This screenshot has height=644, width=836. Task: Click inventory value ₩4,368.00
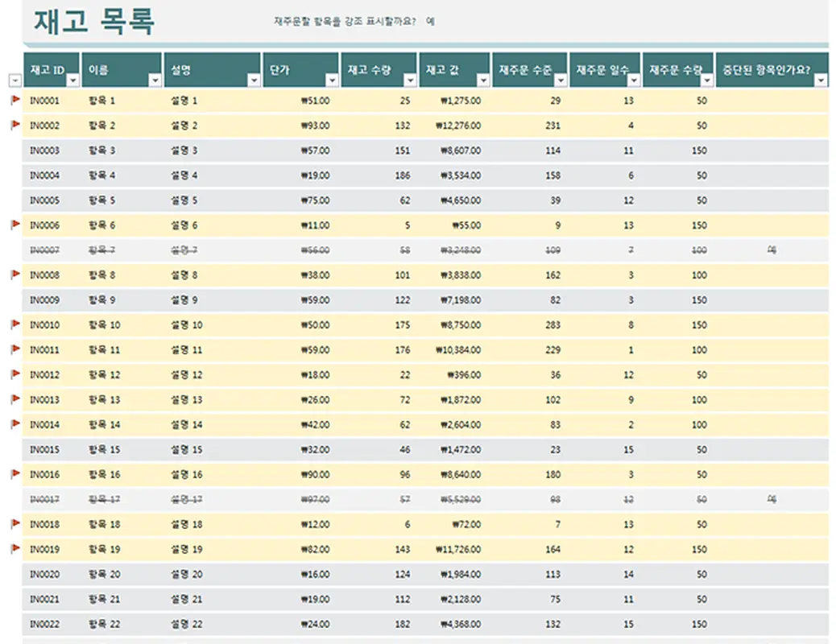461,624
